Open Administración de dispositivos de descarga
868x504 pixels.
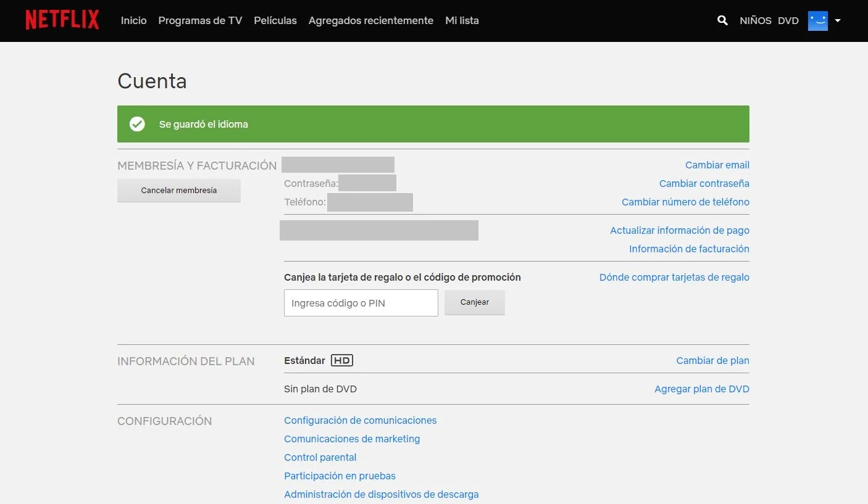click(x=382, y=494)
